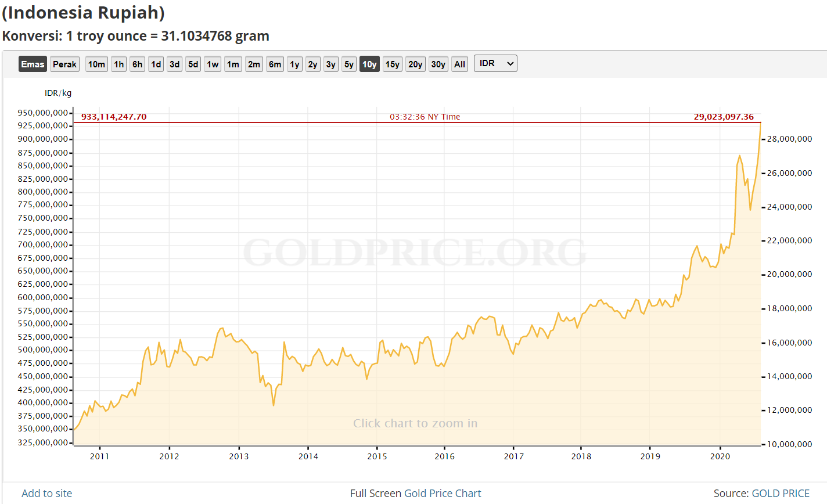Show the 15y price history
This screenshot has width=827, height=504.
click(x=393, y=64)
